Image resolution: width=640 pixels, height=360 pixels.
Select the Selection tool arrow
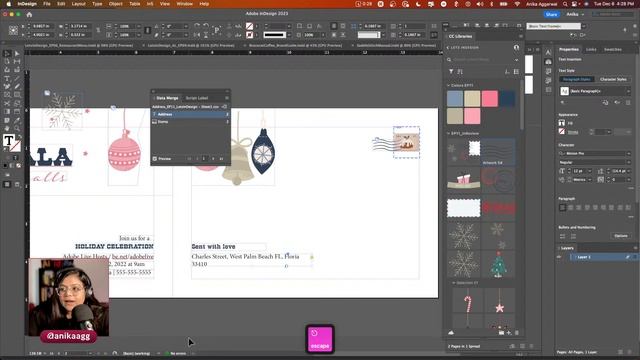pos(7,53)
